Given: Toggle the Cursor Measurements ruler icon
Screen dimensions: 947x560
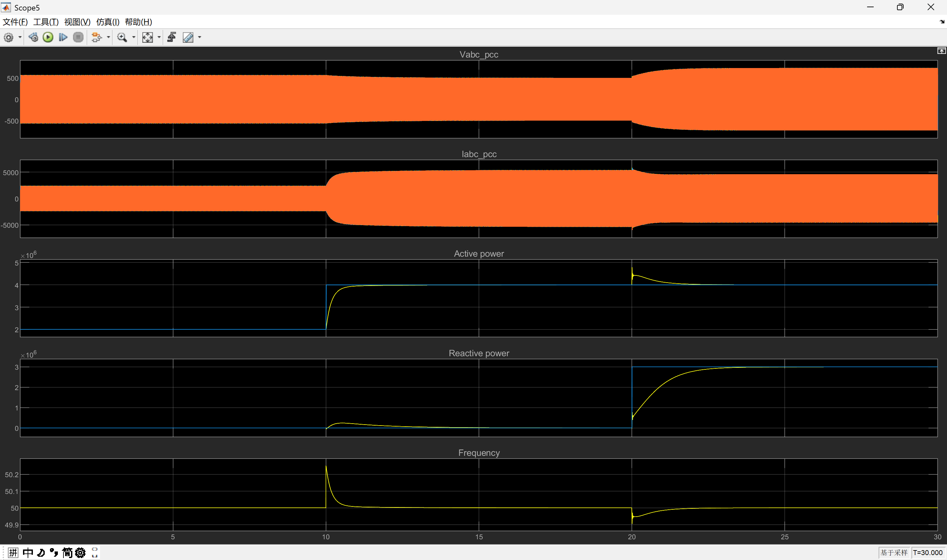Looking at the screenshot, I should pos(188,37).
